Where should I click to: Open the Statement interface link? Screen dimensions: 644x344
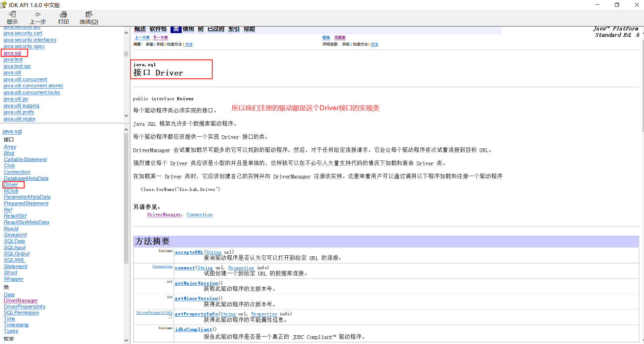point(16,266)
